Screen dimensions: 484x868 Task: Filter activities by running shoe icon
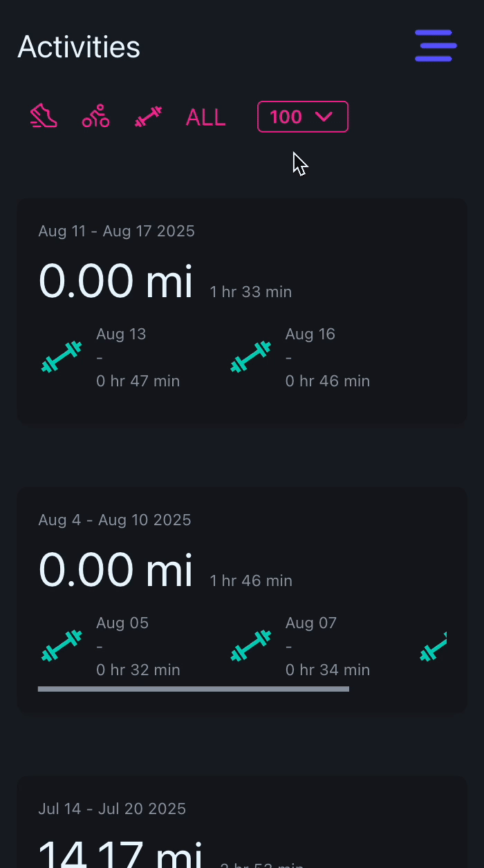point(44,116)
